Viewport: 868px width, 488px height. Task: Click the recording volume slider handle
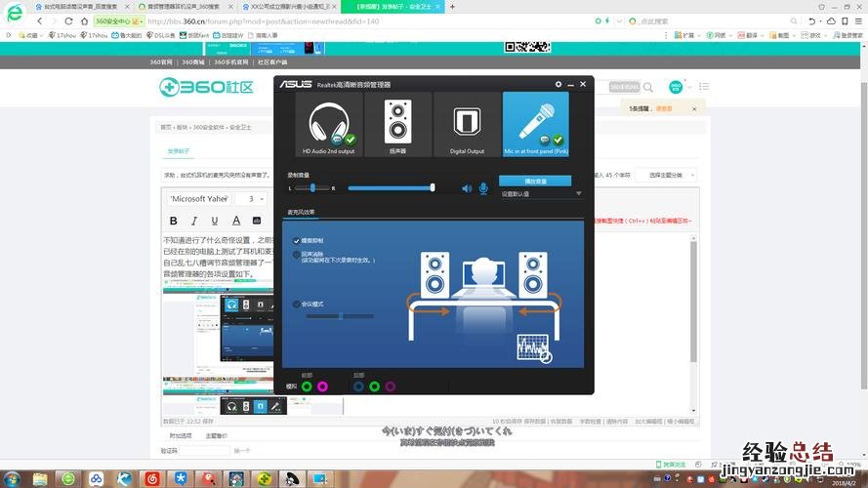point(433,187)
